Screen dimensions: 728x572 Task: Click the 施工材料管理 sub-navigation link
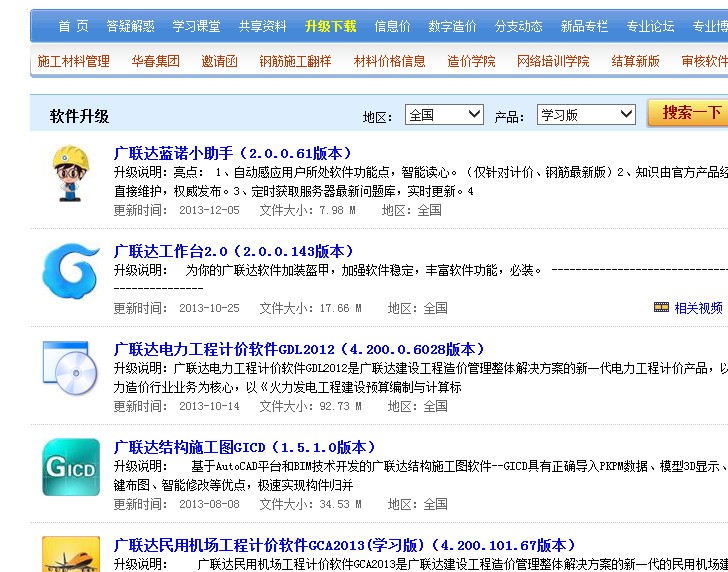pos(73,61)
